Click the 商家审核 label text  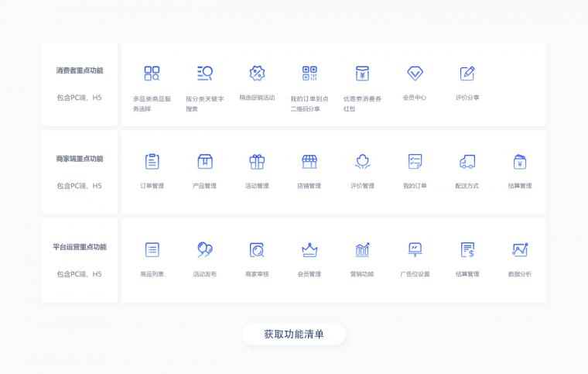pos(257,274)
